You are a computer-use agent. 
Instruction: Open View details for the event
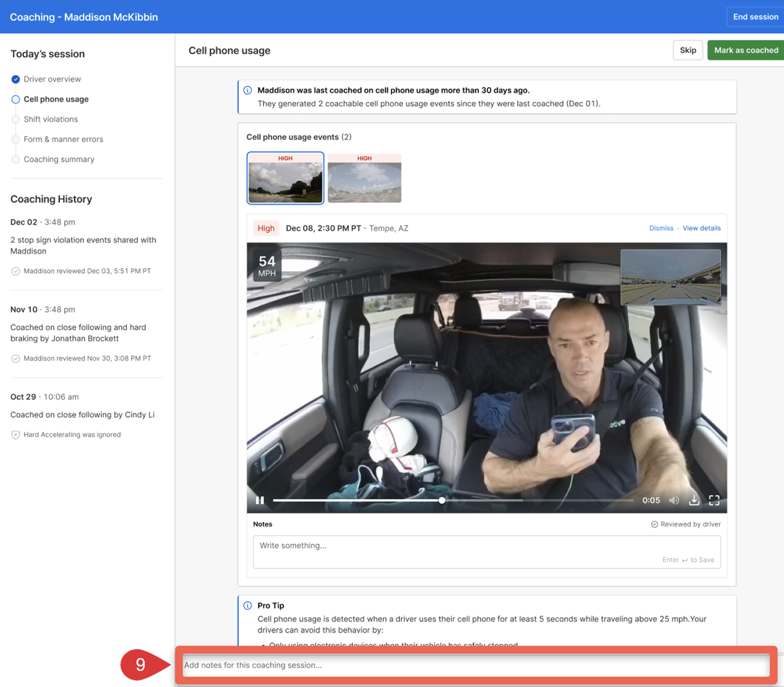[x=701, y=228]
